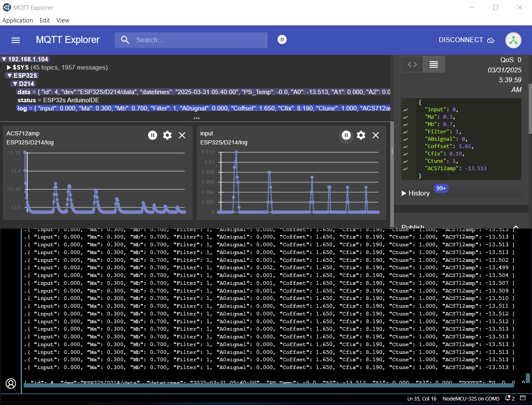Switch value view to raw code mode
The width and height of the screenshot is (532, 405).
[x=412, y=64]
